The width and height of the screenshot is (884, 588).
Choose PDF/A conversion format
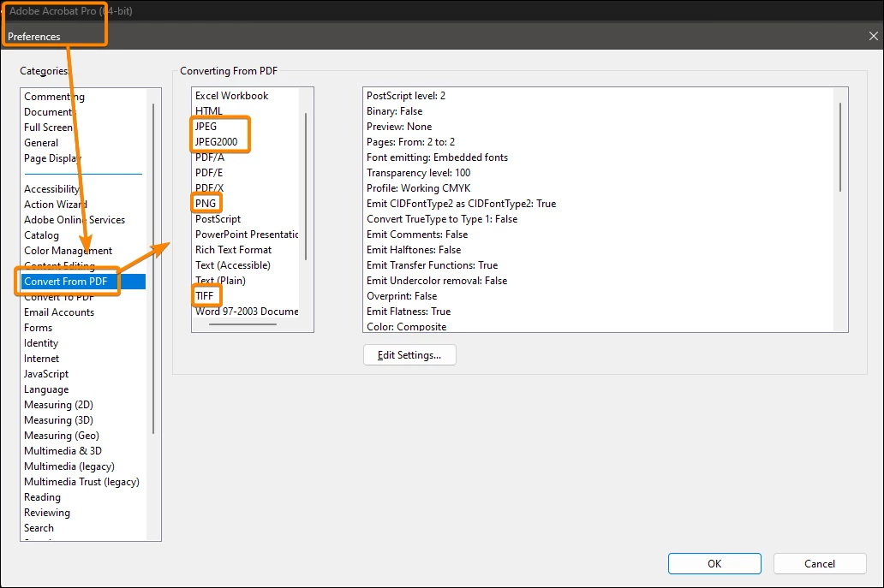(210, 157)
